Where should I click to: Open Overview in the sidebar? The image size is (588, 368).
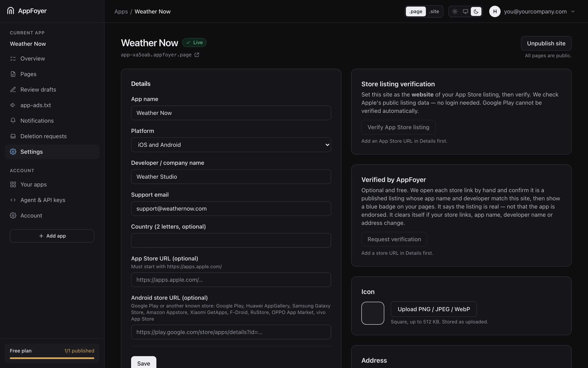[52, 59]
